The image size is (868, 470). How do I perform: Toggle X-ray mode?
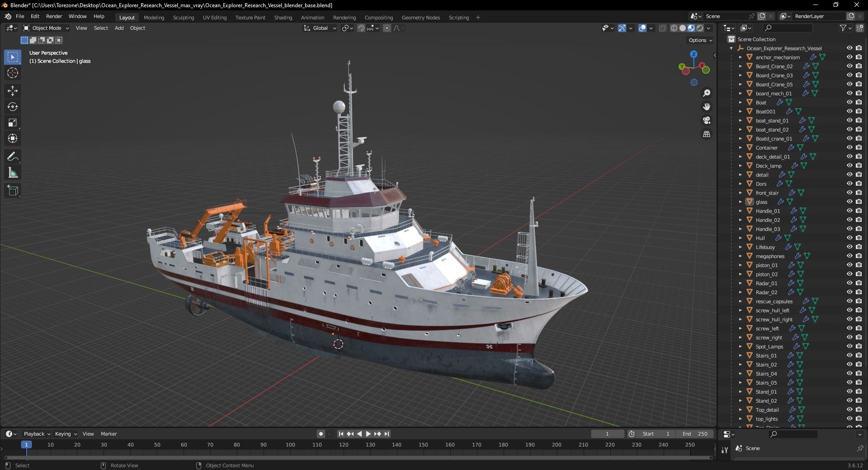[662, 28]
